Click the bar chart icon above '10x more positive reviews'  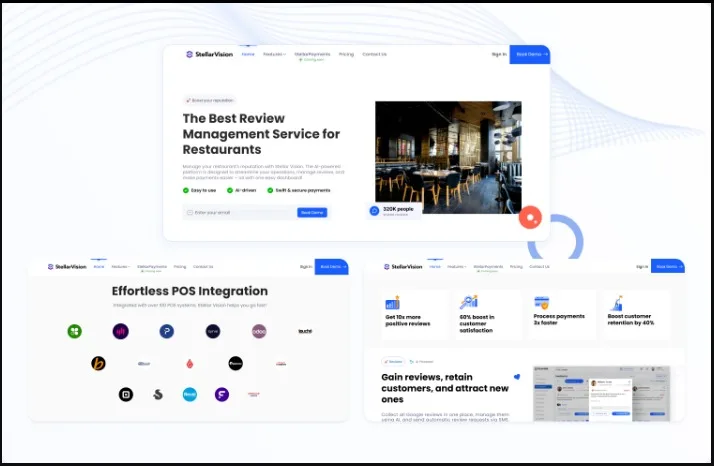[x=392, y=302]
